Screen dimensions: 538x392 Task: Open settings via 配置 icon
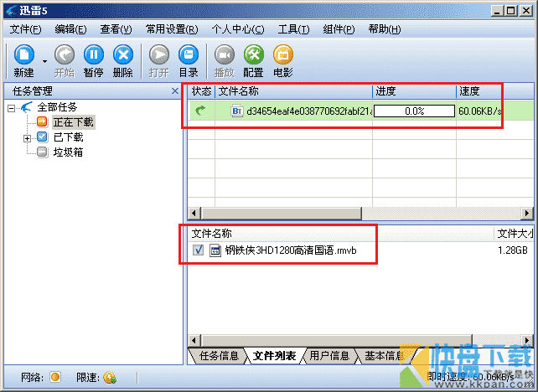click(254, 54)
